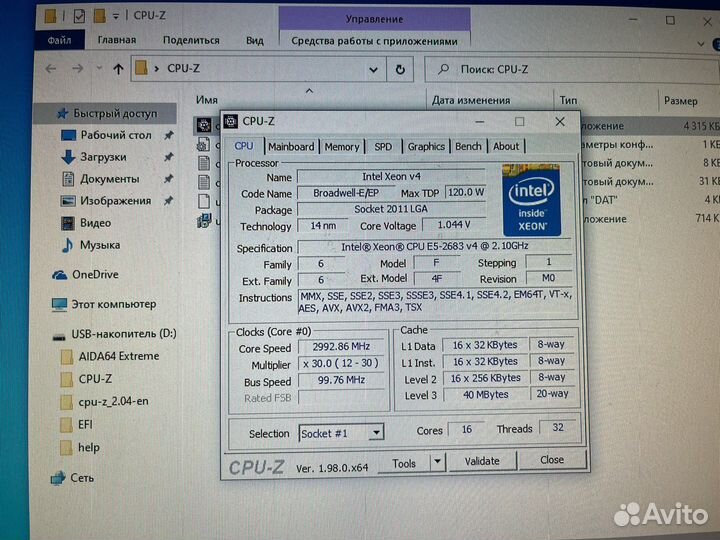The height and width of the screenshot is (540, 720).
Task: Switch to the Bench tab
Action: coord(468,146)
